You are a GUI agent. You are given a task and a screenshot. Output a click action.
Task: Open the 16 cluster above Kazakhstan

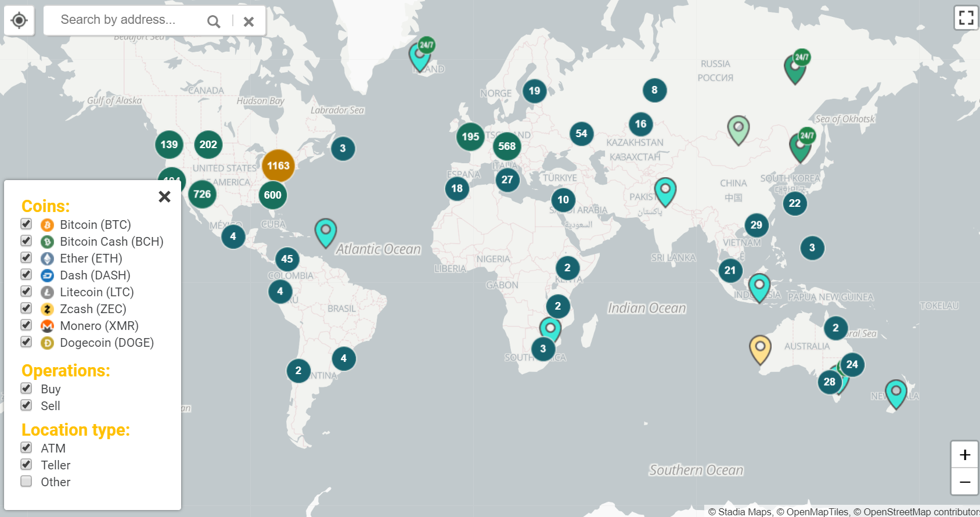[641, 124]
